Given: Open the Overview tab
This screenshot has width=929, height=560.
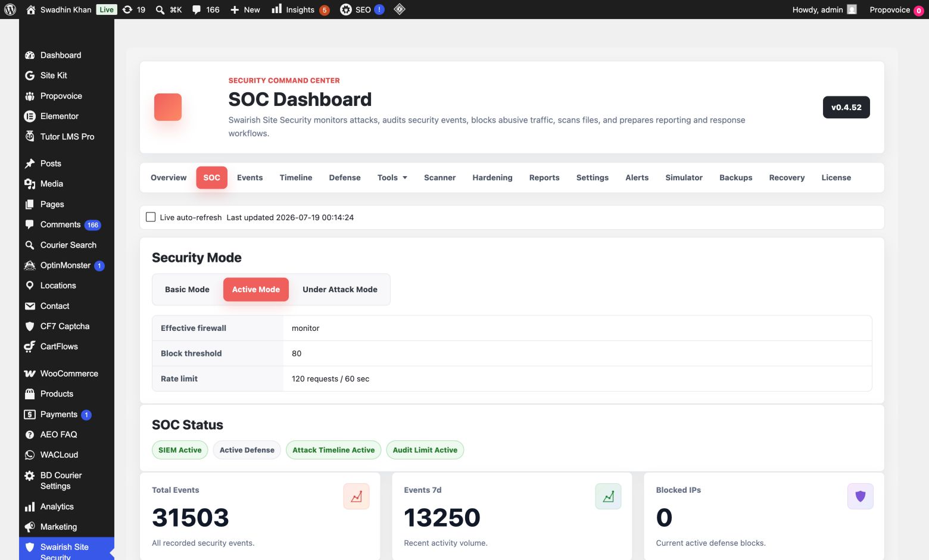Looking at the screenshot, I should pos(169,177).
